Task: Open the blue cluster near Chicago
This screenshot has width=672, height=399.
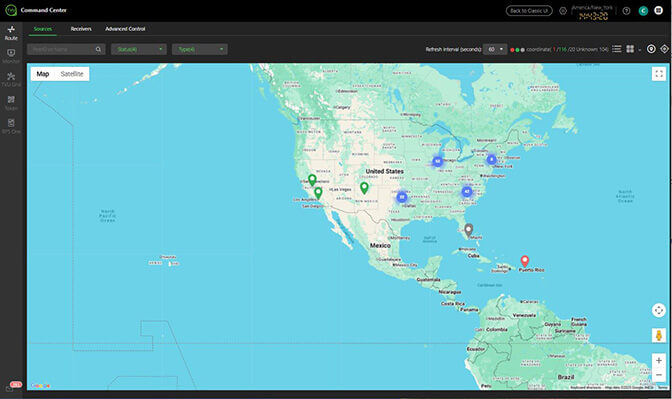Action: click(437, 161)
